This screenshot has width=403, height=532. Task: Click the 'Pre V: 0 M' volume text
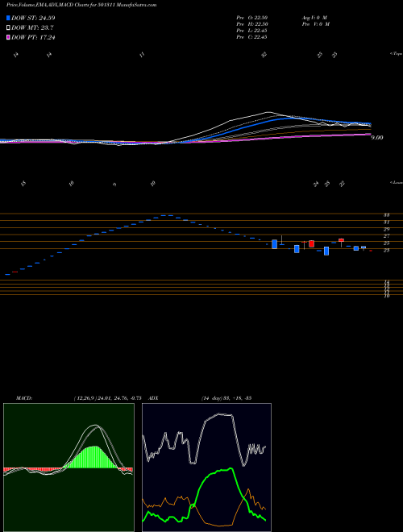(315, 24)
